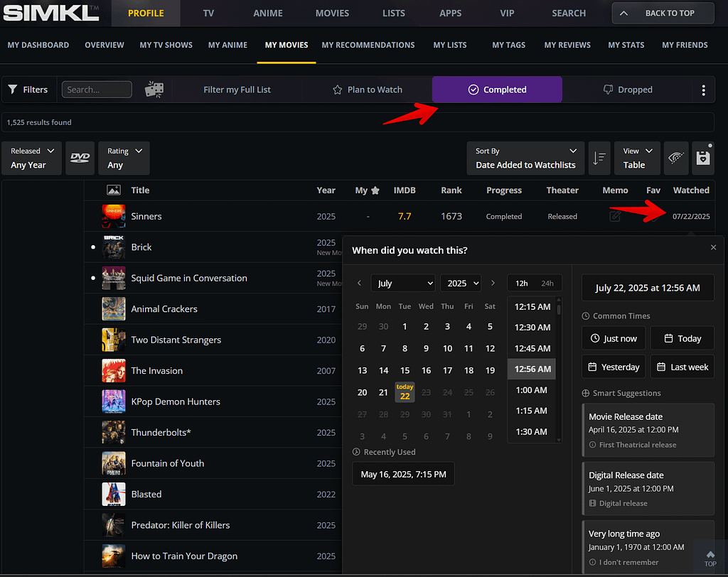Open the Sort By dropdown
728x577 pixels.
point(525,158)
